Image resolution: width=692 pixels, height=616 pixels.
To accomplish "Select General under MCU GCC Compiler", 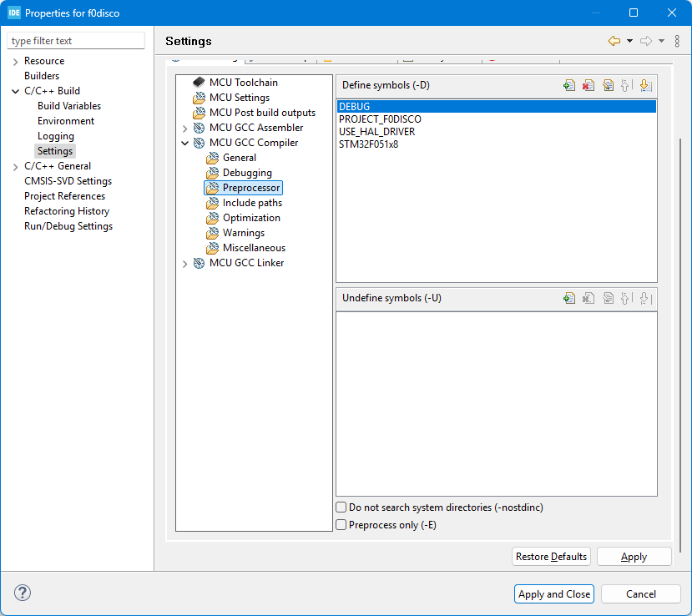I will (x=240, y=158).
